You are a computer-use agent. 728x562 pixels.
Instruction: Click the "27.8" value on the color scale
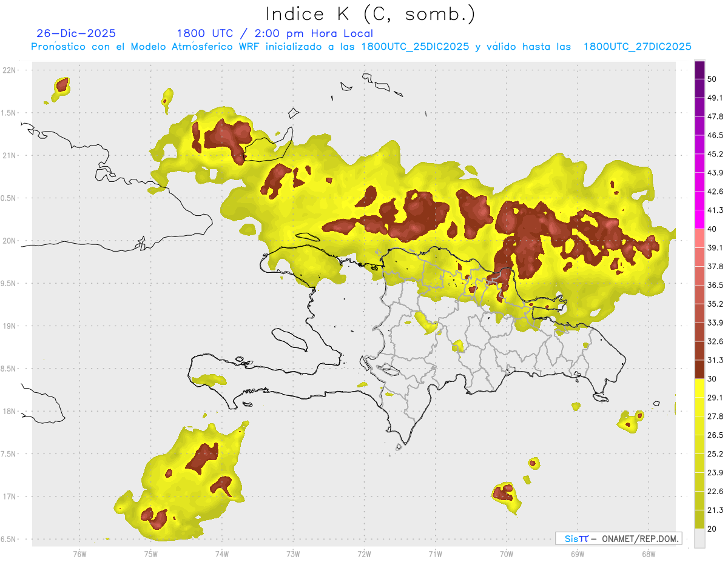[x=715, y=416]
